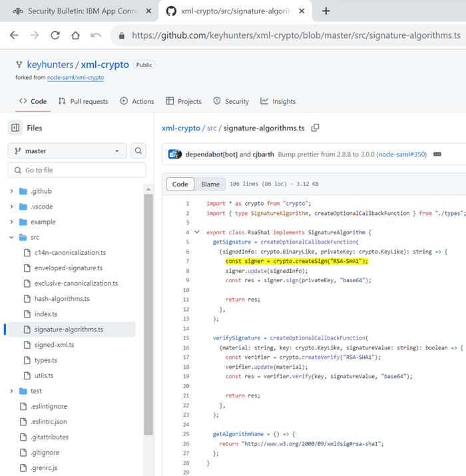This screenshot has width=466, height=476.
Task: Expand the test folder chevron
Action: tap(11, 391)
